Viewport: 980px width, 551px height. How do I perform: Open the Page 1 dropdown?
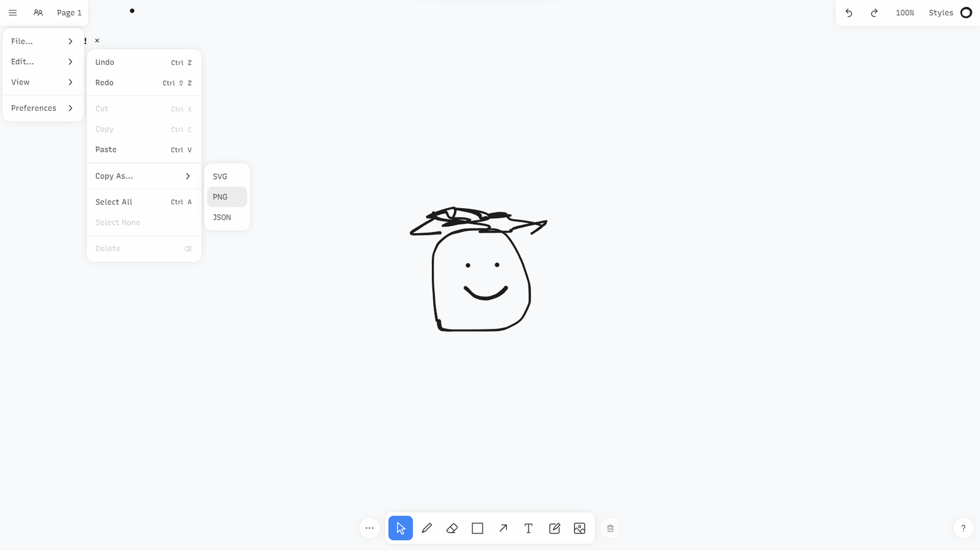click(x=69, y=13)
